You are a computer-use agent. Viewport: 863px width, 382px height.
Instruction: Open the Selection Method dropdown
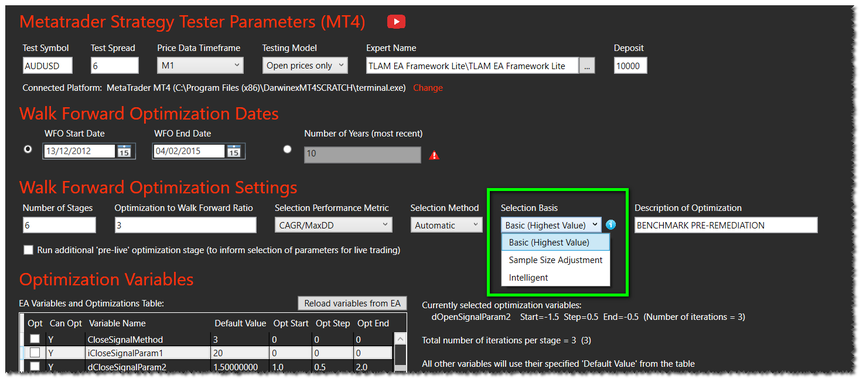(x=446, y=225)
